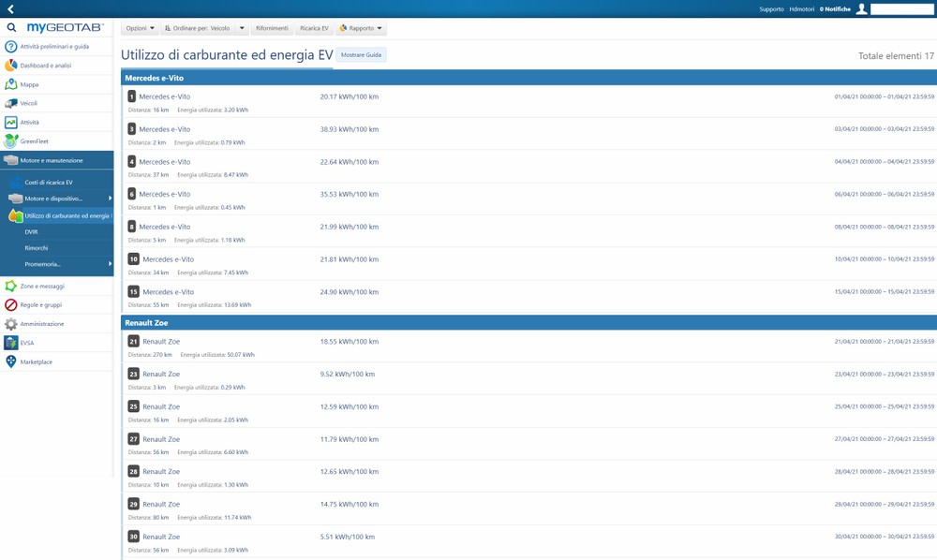Click the user profile icon
Image resolution: width=937 pixels, height=560 pixels.
coord(862,9)
